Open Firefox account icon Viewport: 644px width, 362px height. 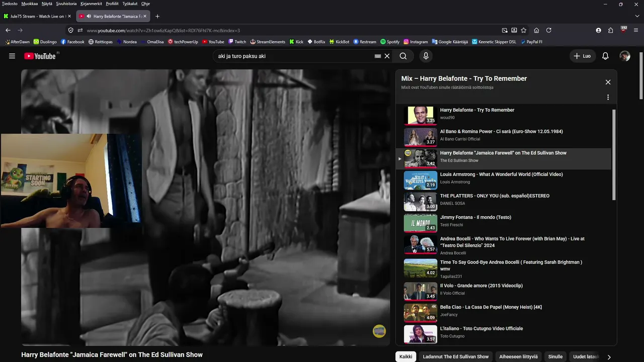598,30
